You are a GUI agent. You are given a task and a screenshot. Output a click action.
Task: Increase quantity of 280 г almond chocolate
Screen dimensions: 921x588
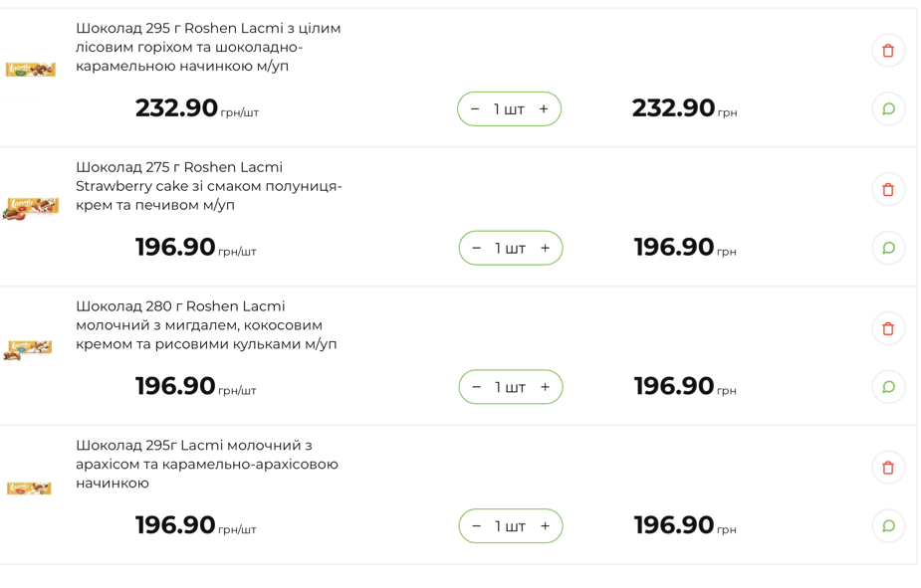(545, 387)
